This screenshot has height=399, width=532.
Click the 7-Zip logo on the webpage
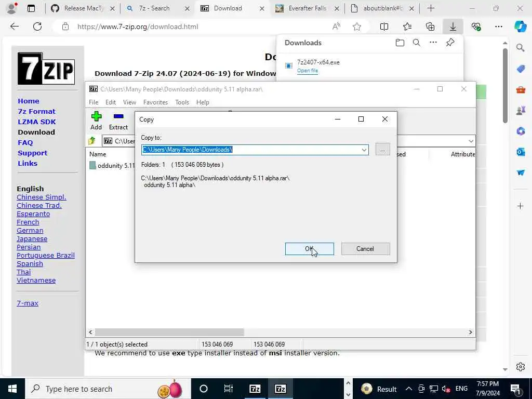46,69
